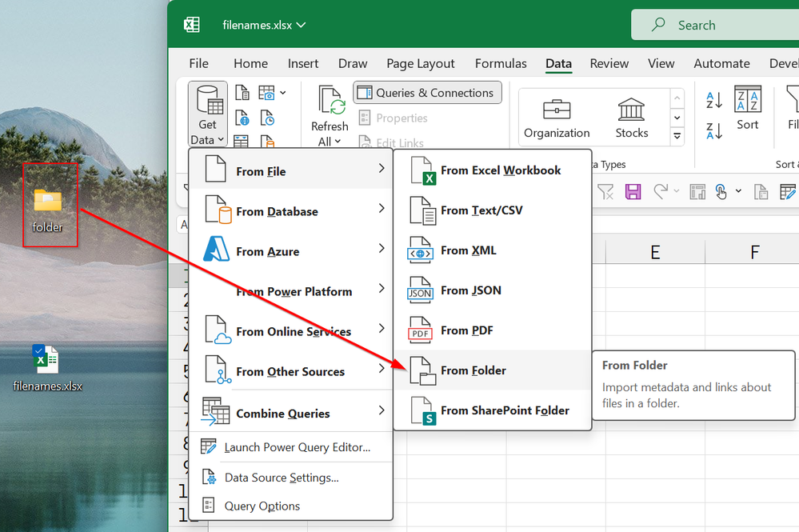Click the table with pencil icon

pyautogui.click(x=788, y=192)
